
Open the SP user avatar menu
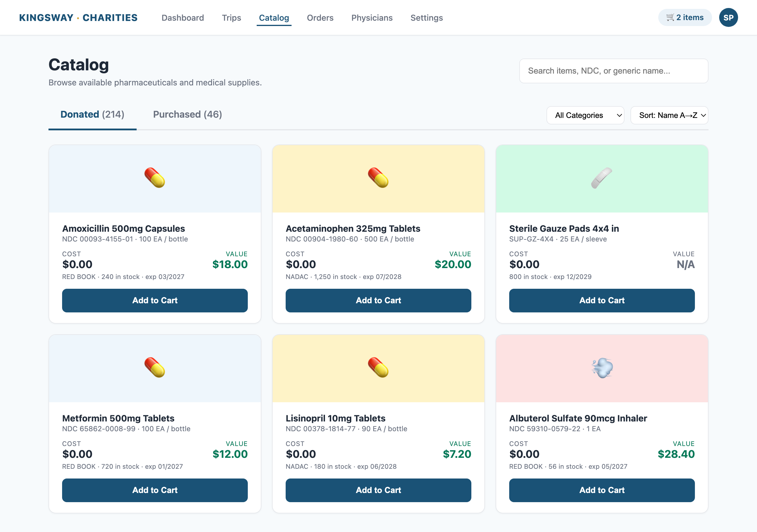728,17
